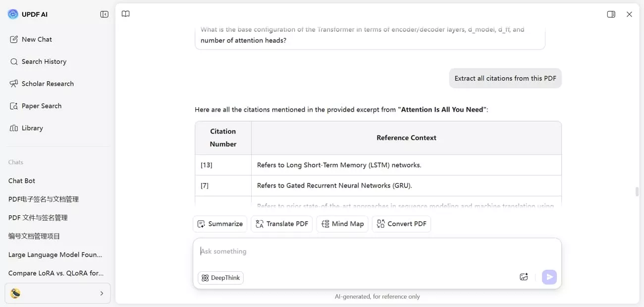Click the Convert PDF button

[x=401, y=224]
